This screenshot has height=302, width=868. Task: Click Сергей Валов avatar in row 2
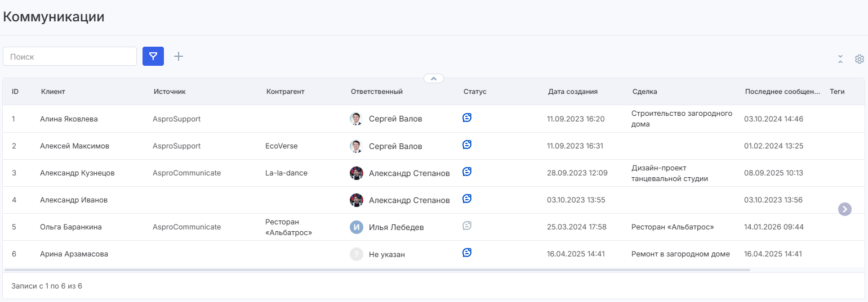356,146
